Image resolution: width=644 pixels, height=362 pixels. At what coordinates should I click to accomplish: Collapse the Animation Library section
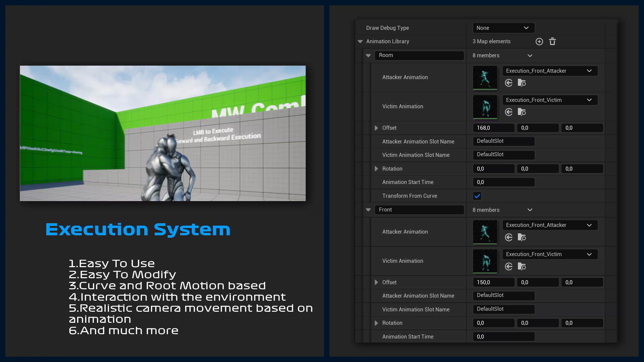pos(360,42)
